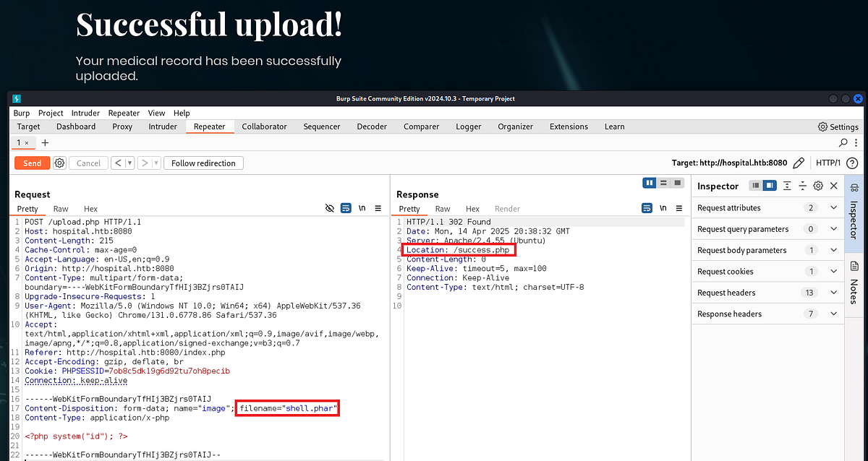Expand all Inspector sections icon
Screen dimensions: 868x461
coord(787,186)
